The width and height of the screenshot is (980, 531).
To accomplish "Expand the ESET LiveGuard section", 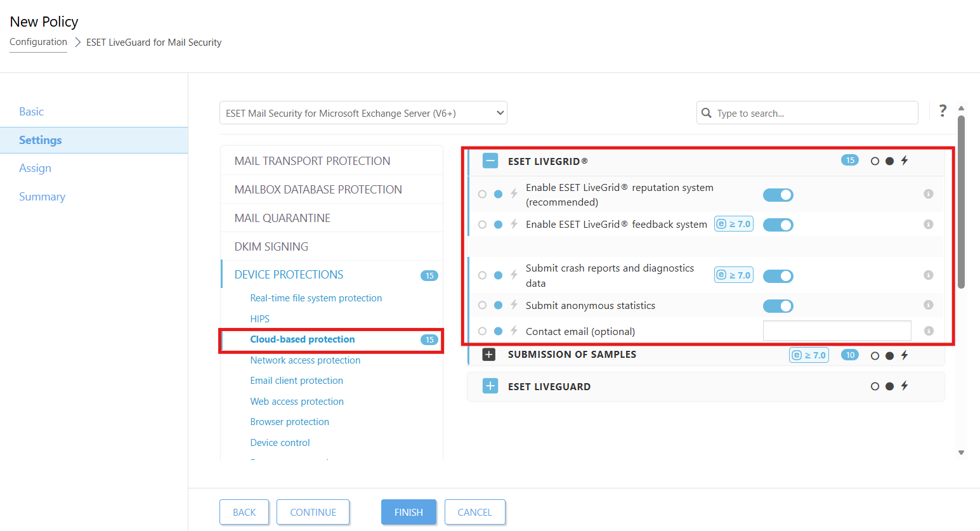I will tap(490, 386).
